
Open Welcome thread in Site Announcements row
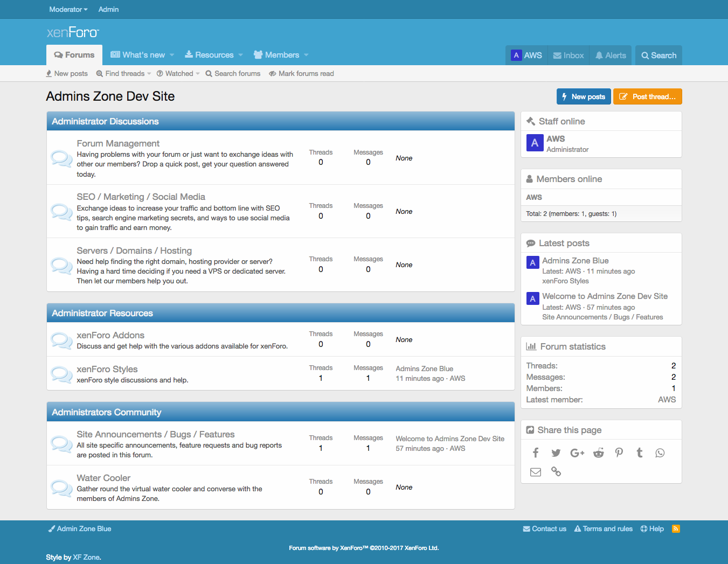450,439
